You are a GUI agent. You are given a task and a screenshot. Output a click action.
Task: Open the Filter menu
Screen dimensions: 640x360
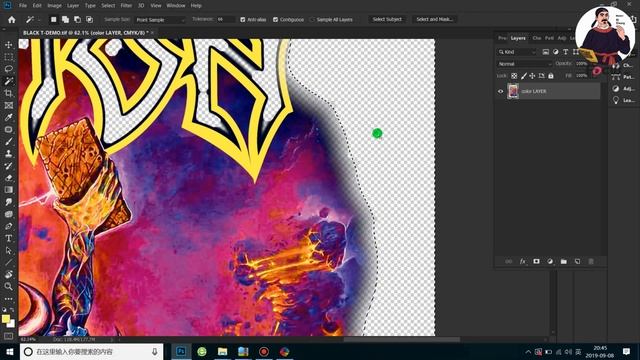pyautogui.click(x=127, y=6)
